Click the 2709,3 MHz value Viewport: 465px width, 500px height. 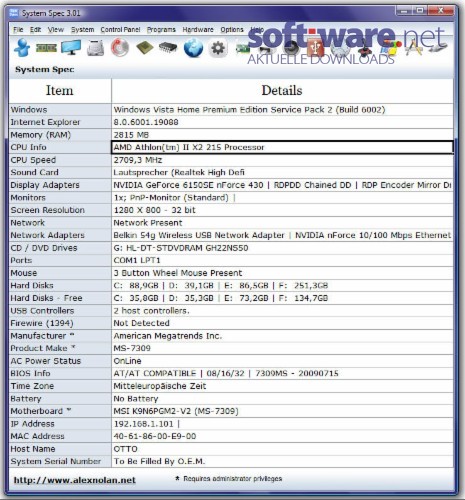(138, 160)
